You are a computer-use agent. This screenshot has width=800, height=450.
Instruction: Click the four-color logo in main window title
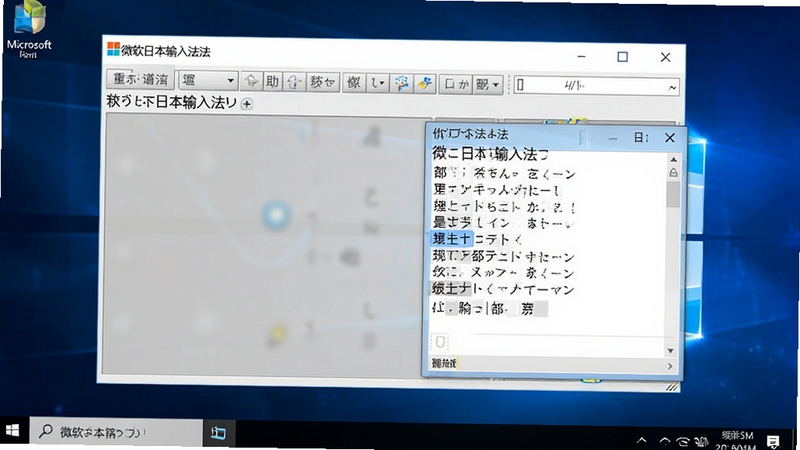tap(113, 49)
